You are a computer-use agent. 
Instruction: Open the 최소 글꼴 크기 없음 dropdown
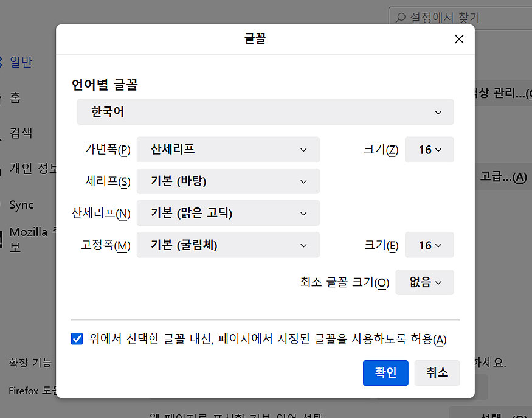(424, 282)
